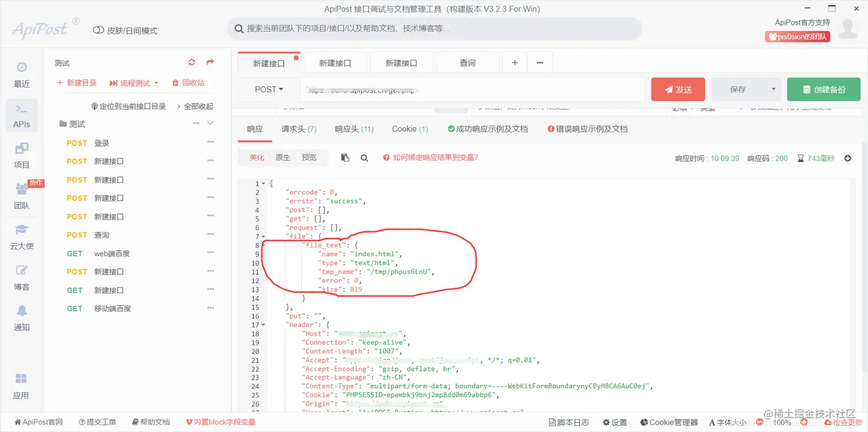This screenshot has width=868, height=432.
Task: Collapse the "header" fold arrow at line 17
Action: tap(263, 325)
